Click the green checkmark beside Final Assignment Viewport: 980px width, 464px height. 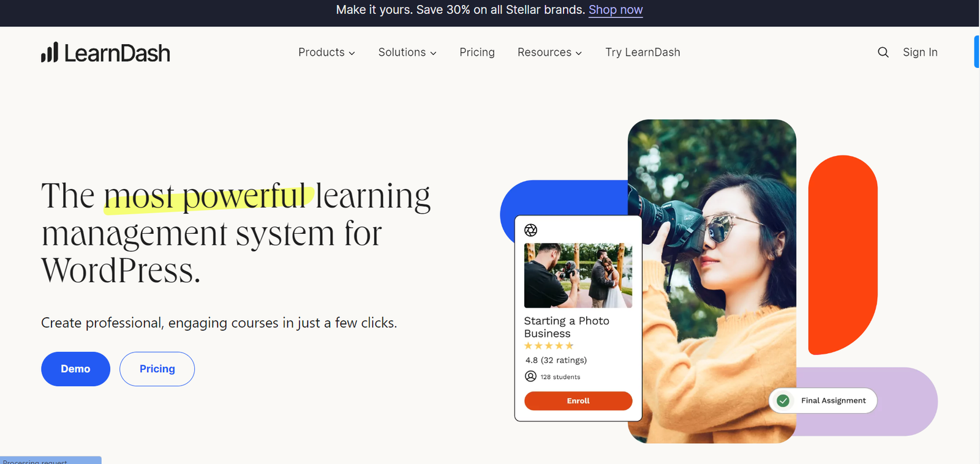[783, 400]
